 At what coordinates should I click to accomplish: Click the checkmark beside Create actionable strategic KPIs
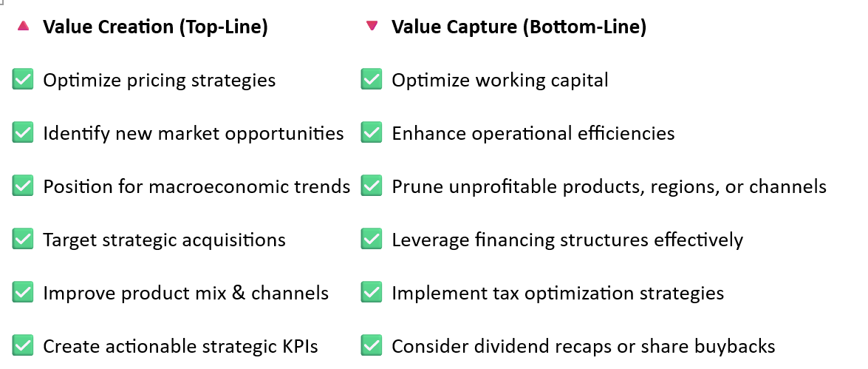point(23,345)
